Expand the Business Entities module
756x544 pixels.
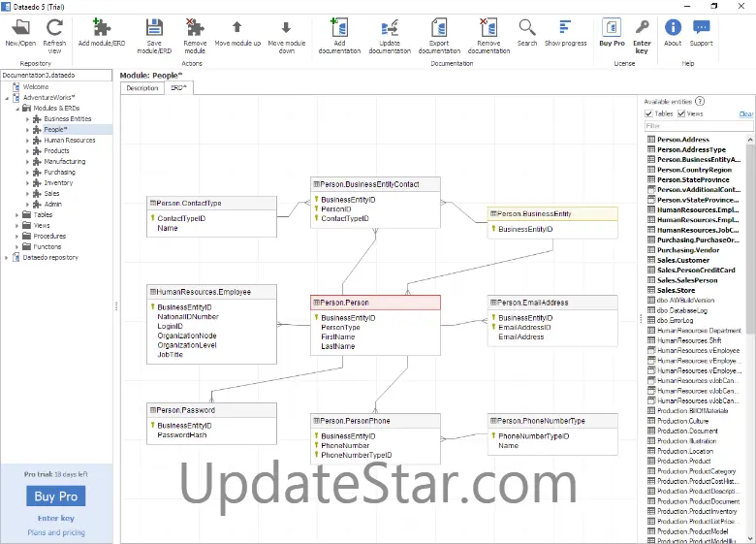tap(27, 119)
